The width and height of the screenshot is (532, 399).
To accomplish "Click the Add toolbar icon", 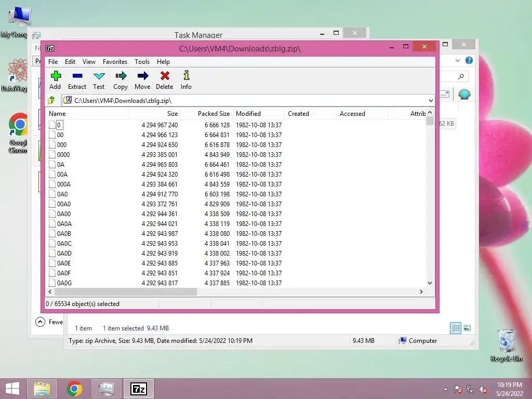I will coord(56,76).
